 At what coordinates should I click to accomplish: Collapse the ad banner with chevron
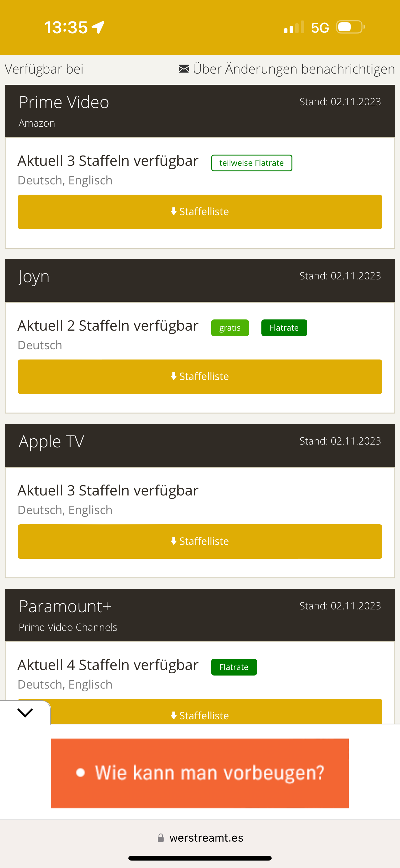[x=25, y=713]
